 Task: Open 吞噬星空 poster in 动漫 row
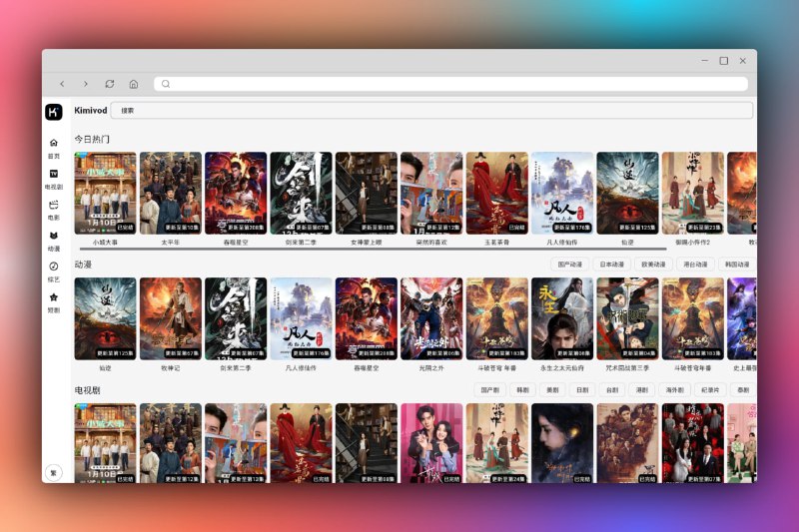pos(367,318)
